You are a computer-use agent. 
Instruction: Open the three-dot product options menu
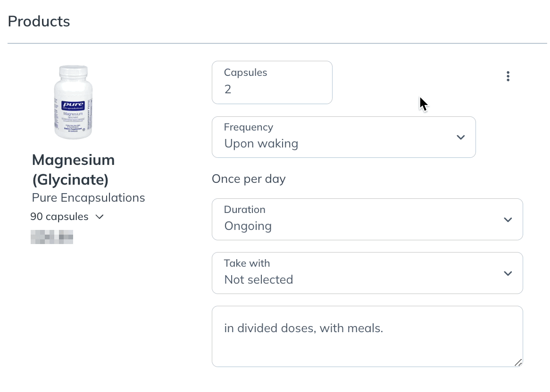508,76
